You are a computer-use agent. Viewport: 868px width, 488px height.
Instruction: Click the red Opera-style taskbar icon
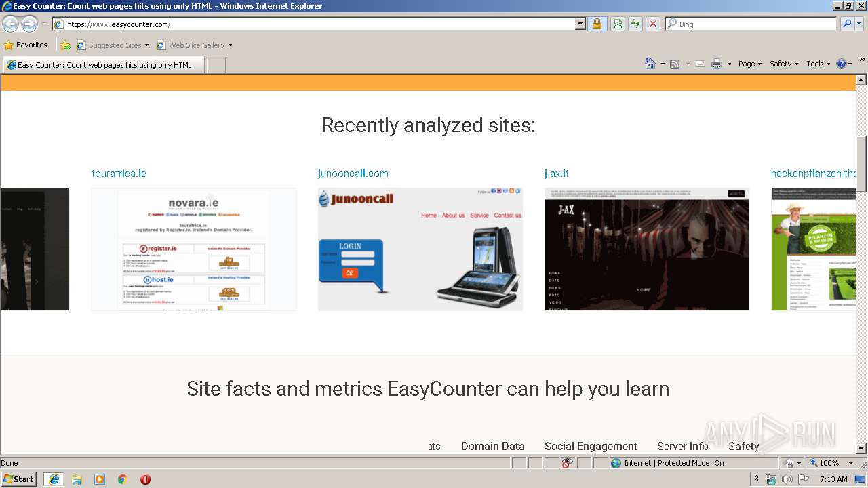[x=145, y=479]
